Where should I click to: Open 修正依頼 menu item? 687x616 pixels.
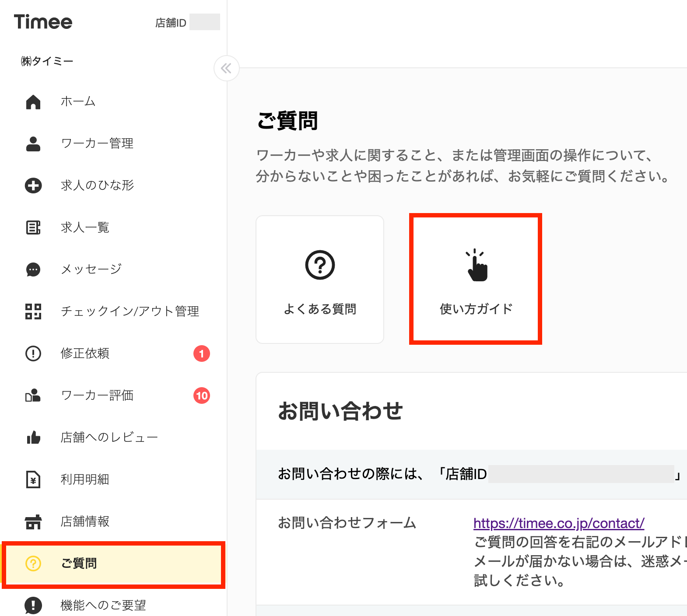click(x=85, y=353)
